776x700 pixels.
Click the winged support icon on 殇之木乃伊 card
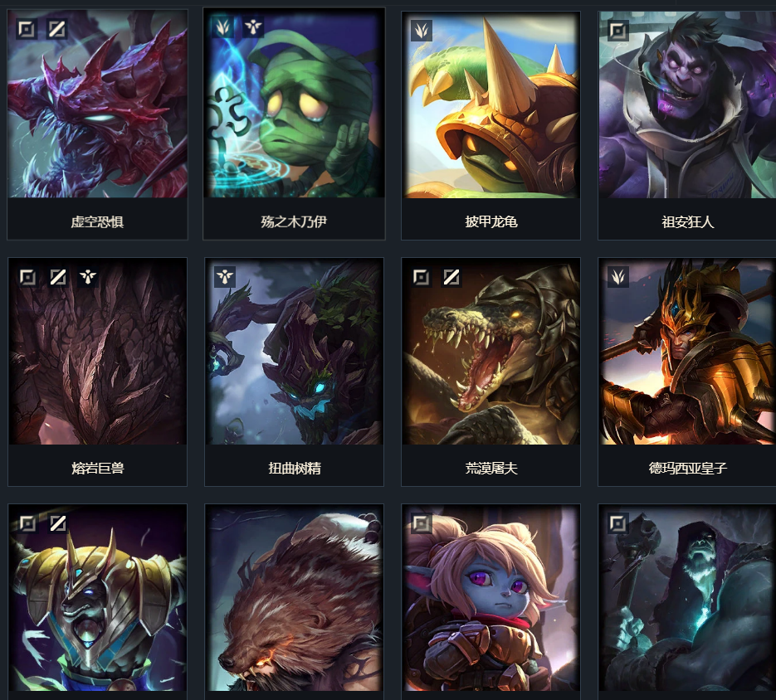point(253,27)
